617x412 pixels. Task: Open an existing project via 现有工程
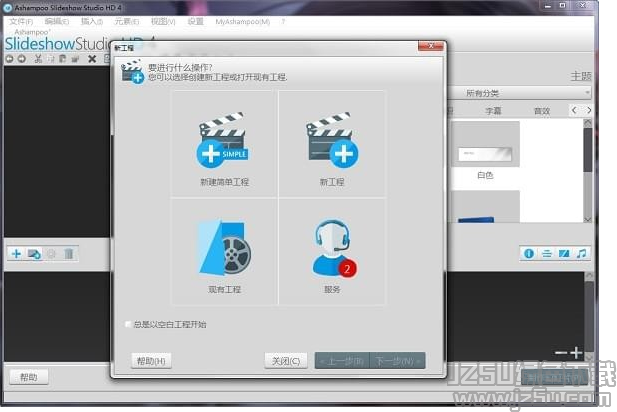224,252
